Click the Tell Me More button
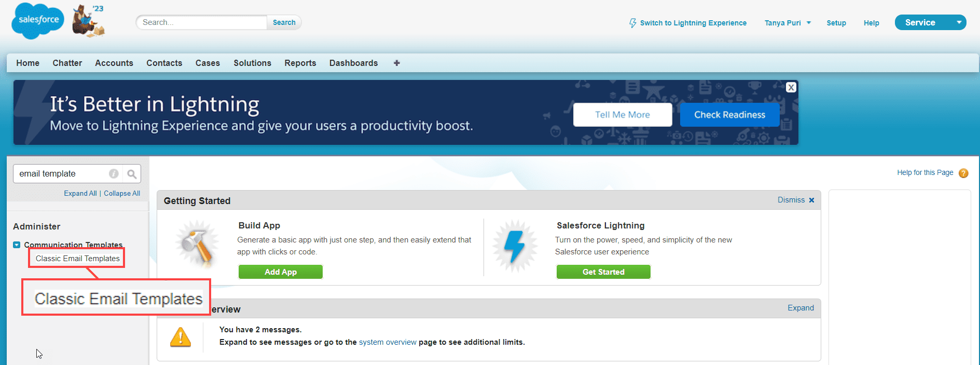Image resolution: width=980 pixels, height=365 pixels. 623,115
